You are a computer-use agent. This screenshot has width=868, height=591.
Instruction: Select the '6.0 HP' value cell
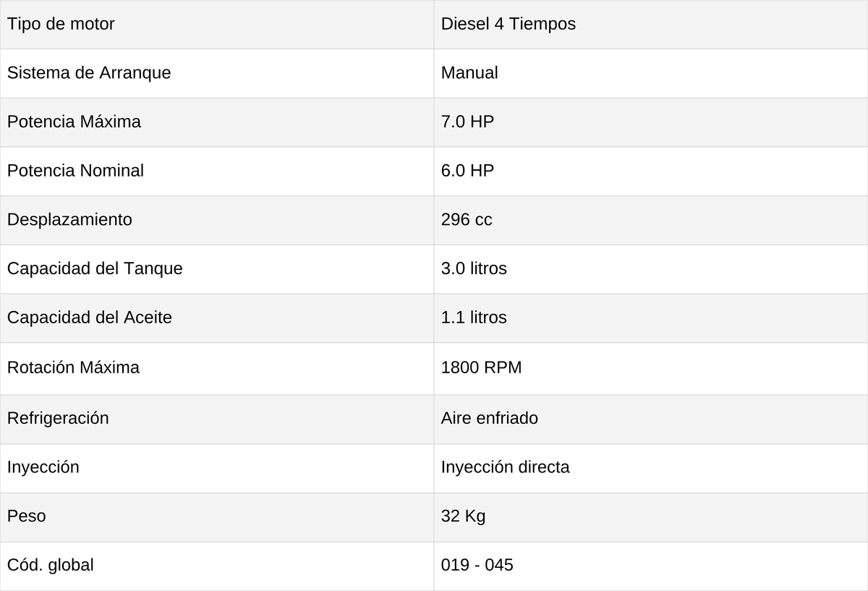pyautogui.click(x=651, y=171)
